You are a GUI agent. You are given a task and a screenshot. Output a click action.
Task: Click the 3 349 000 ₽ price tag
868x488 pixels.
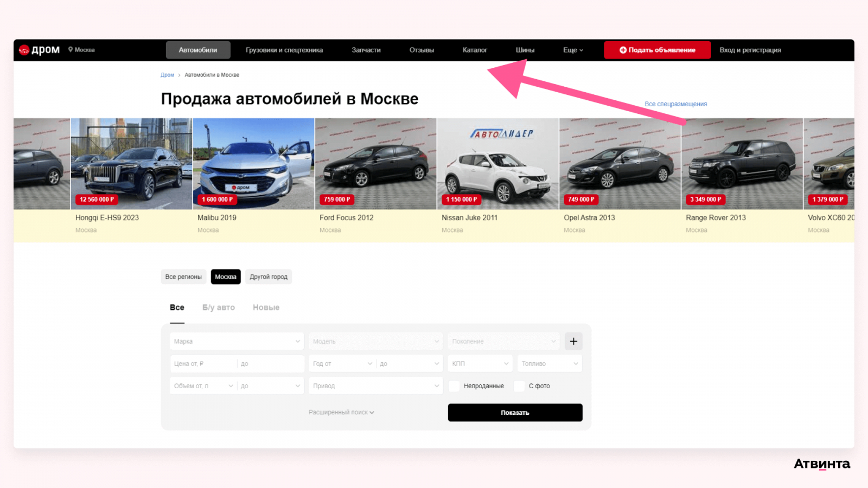point(706,200)
